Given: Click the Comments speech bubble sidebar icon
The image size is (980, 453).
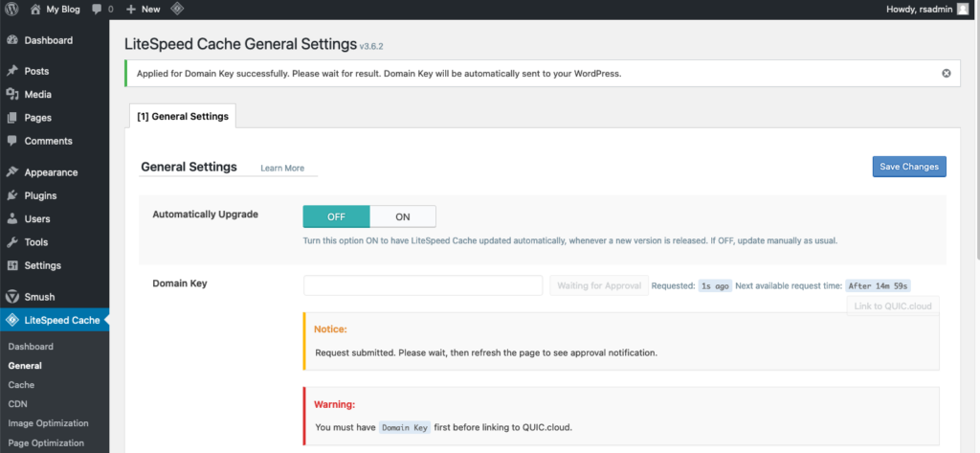Looking at the screenshot, I should (x=11, y=141).
